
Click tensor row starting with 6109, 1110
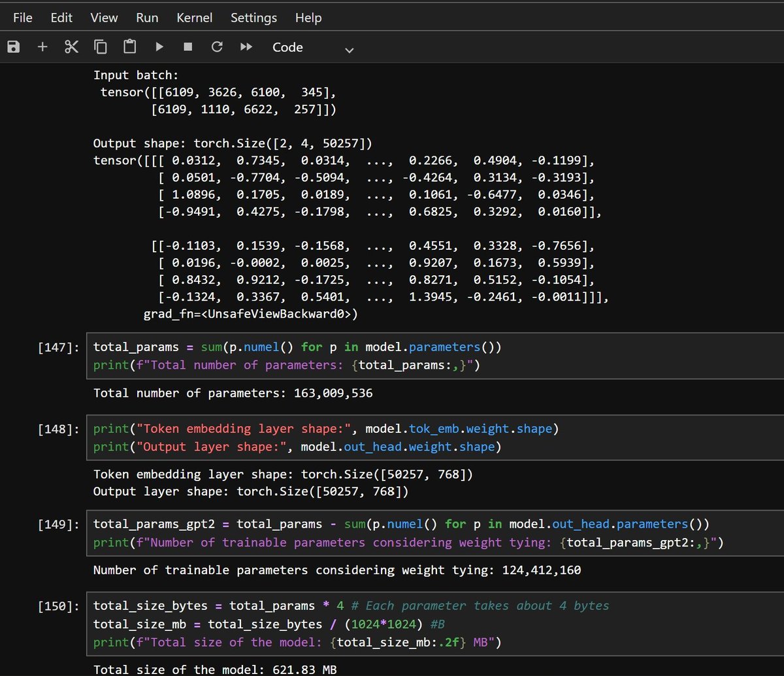(x=244, y=109)
